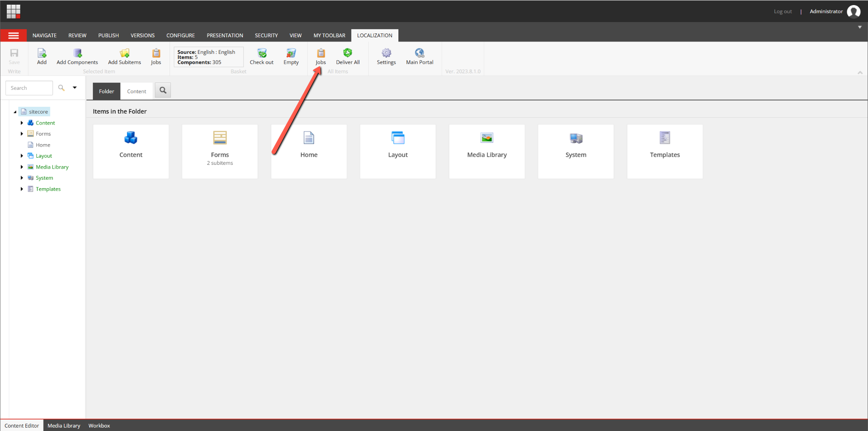
Task: Open the Media Library tile
Action: click(x=487, y=151)
